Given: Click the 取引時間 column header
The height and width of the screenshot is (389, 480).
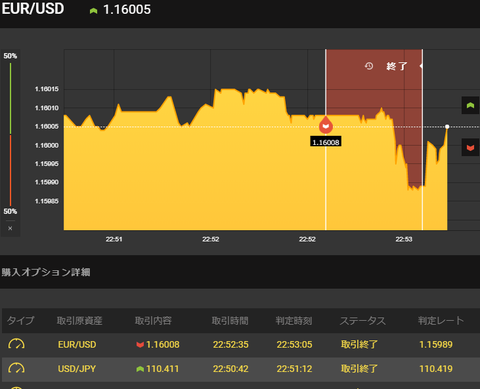Looking at the screenshot, I should click(230, 321).
